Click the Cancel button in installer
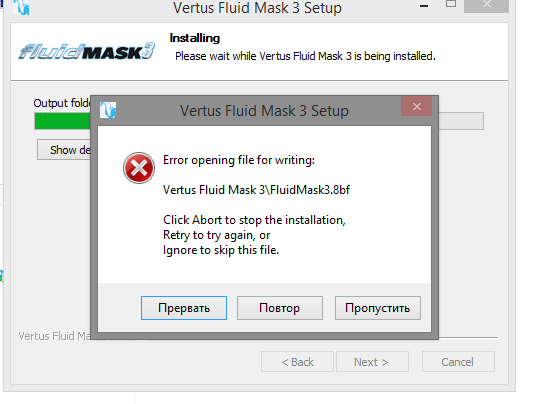 (458, 362)
